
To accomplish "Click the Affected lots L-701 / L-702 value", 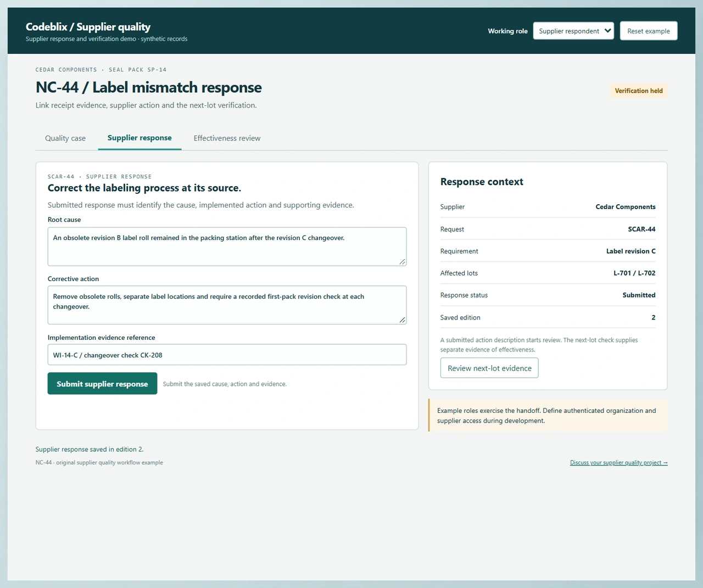I will (x=634, y=273).
